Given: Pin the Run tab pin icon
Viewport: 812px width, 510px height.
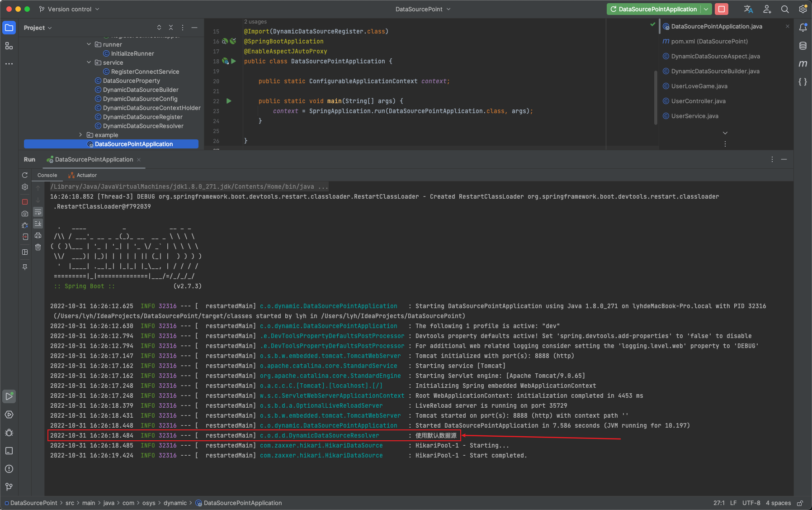Looking at the screenshot, I should pos(25,267).
